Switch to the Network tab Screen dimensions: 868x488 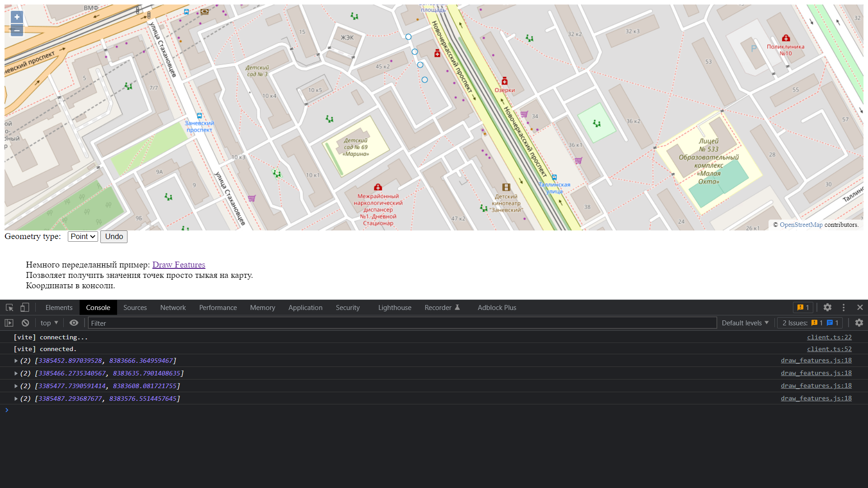173,307
